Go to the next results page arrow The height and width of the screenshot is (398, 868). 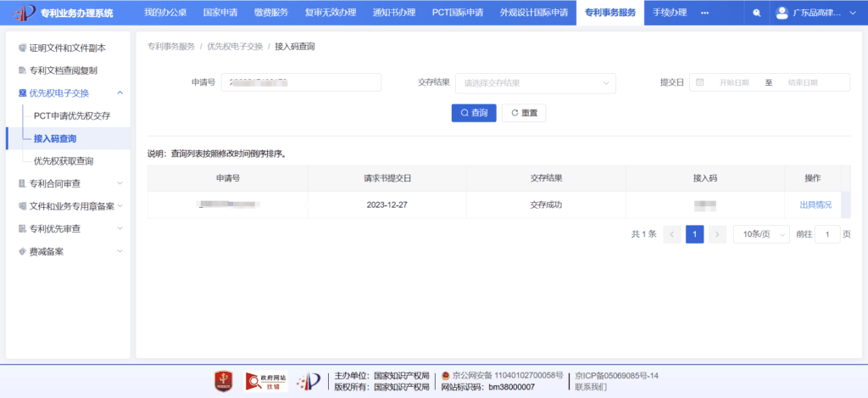pyautogui.click(x=717, y=234)
